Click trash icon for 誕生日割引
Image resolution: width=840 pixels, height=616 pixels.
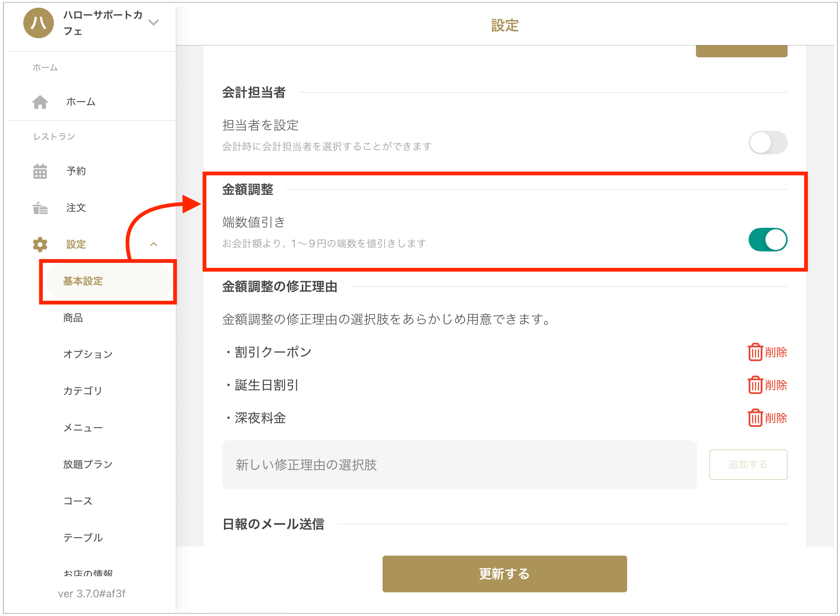pyautogui.click(x=755, y=385)
